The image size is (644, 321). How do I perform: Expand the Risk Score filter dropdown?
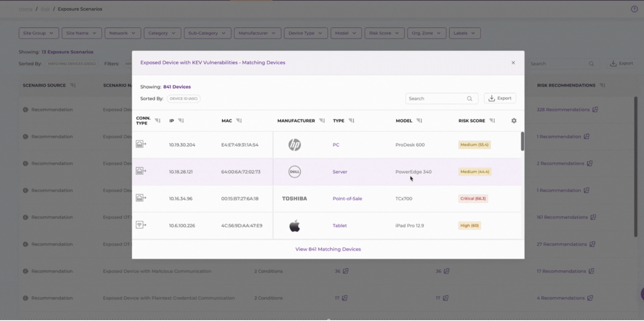384,33
